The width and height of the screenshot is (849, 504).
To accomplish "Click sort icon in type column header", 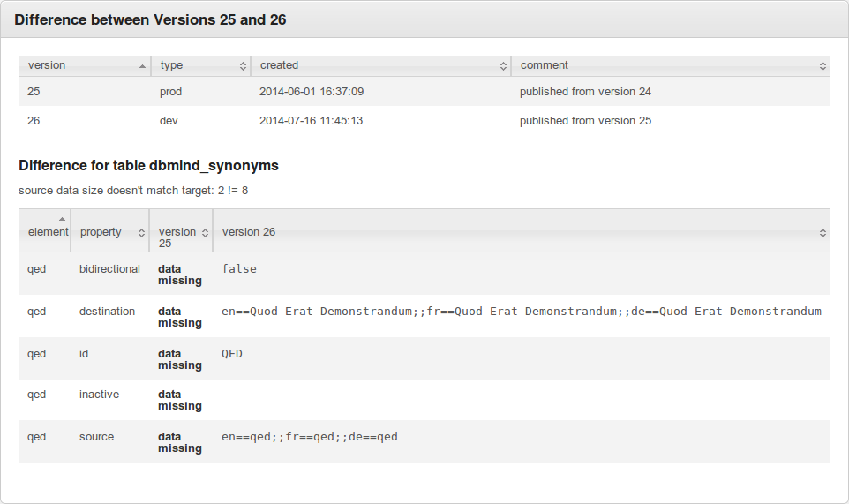I will pyautogui.click(x=243, y=66).
